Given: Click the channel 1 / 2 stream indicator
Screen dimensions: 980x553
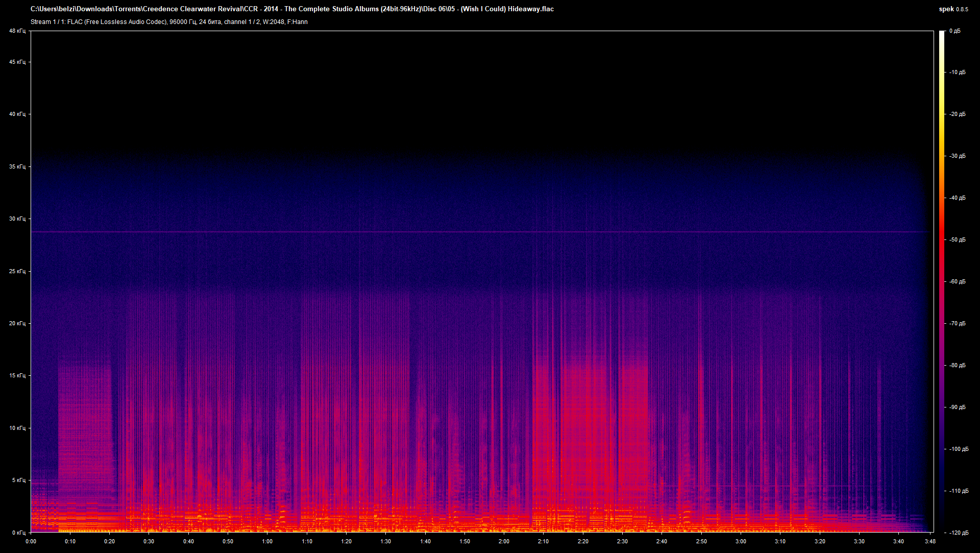Looking at the screenshot, I should click(241, 22).
